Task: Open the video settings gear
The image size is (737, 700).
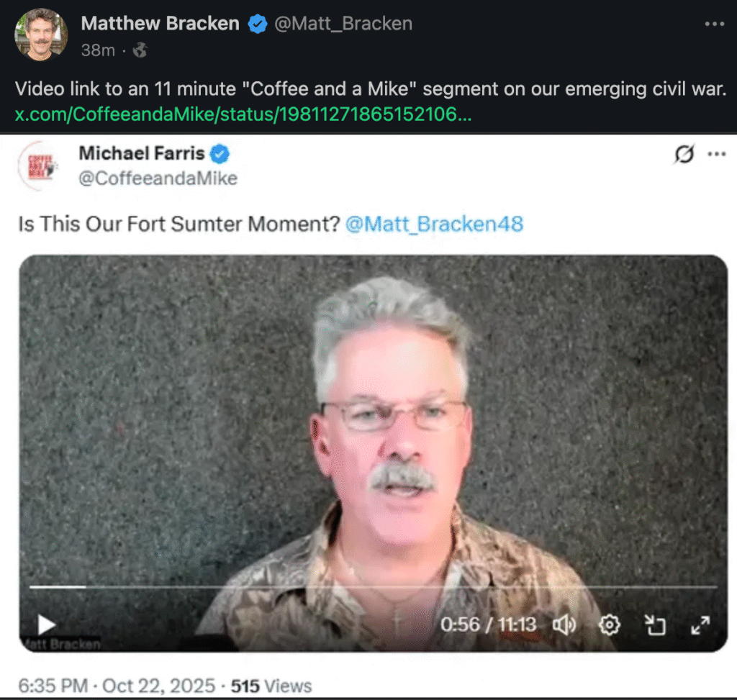Action: 610,625
